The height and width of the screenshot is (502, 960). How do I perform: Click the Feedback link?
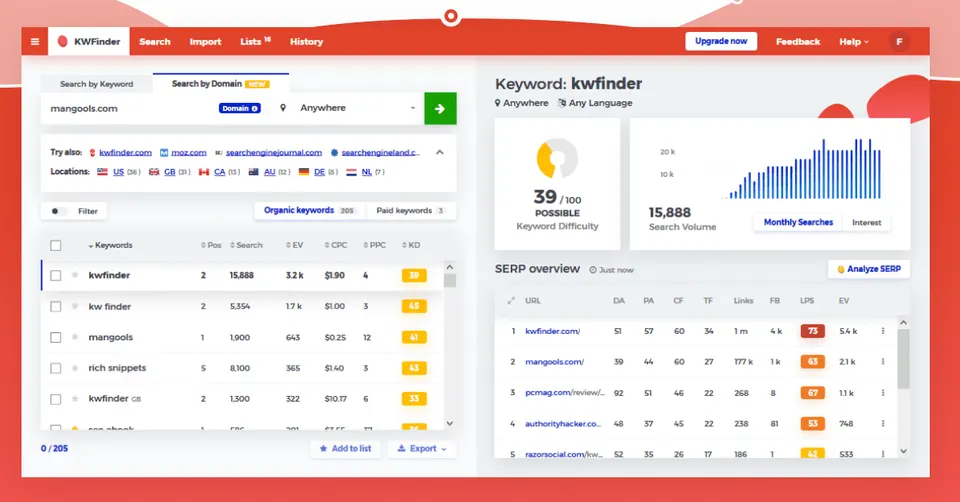[x=798, y=42]
